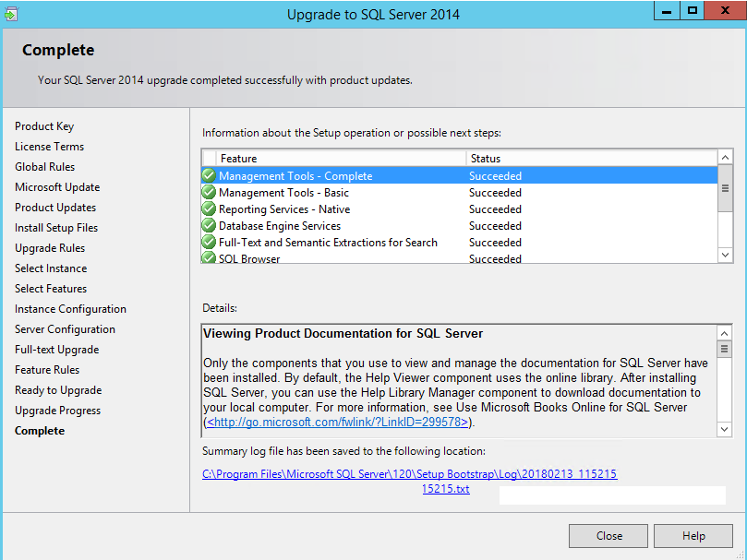Viewport: 747px width, 560px height.
Task: Click the Select Features step
Action: pos(51,289)
